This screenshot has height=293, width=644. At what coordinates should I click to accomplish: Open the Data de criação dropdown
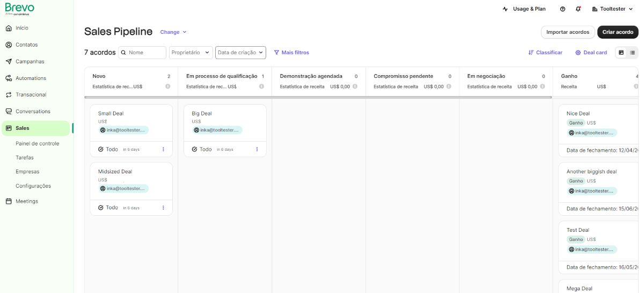(x=240, y=53)
